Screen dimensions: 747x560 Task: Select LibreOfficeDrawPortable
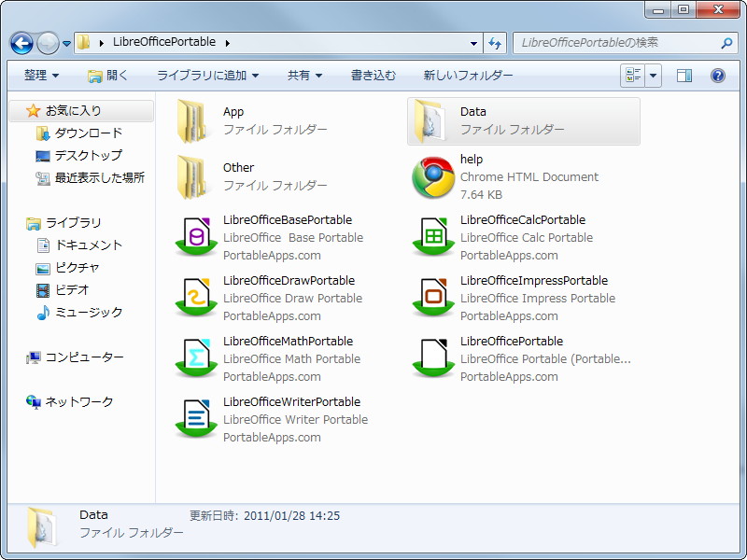(196, 295)
